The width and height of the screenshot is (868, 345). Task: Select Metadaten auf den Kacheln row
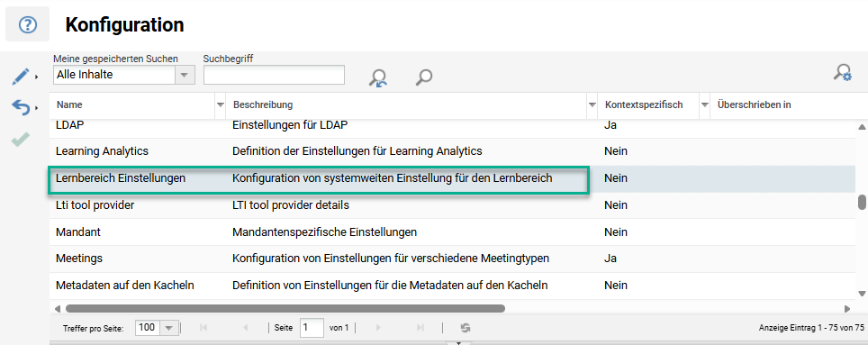[x=452, y=286]
